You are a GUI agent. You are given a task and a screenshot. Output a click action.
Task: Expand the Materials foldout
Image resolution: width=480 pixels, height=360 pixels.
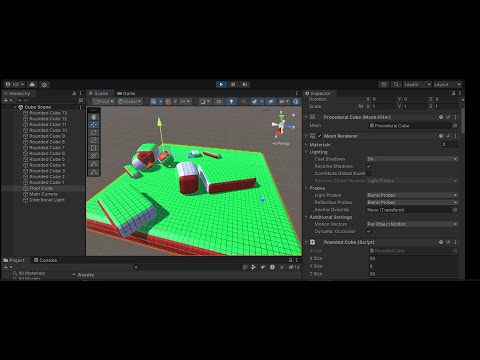(x=306, y=145)
